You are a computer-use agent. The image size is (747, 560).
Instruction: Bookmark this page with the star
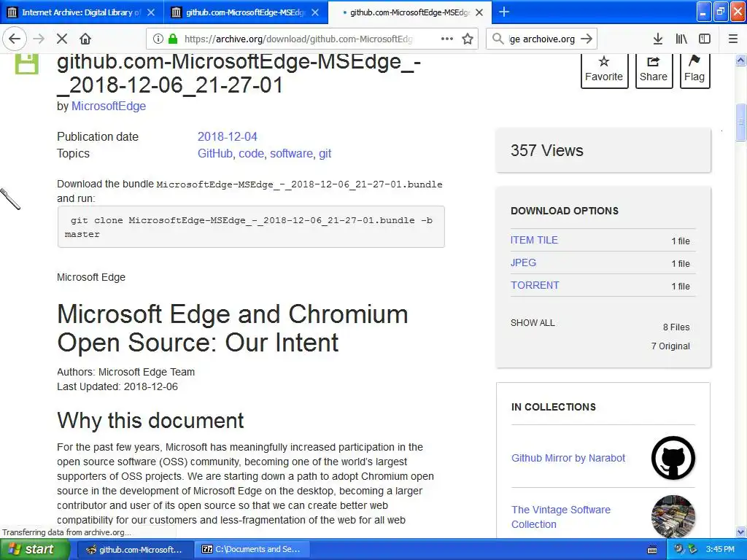tap(468, 39)
